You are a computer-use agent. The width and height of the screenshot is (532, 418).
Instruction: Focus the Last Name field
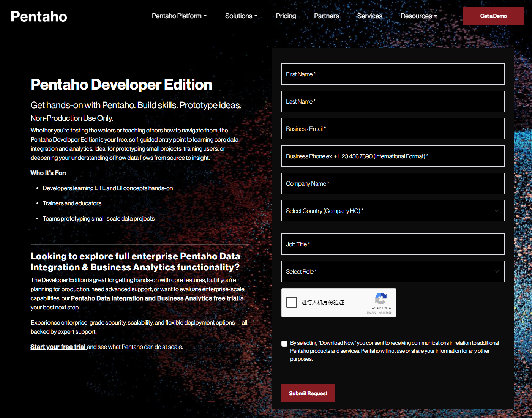(393, 101)
